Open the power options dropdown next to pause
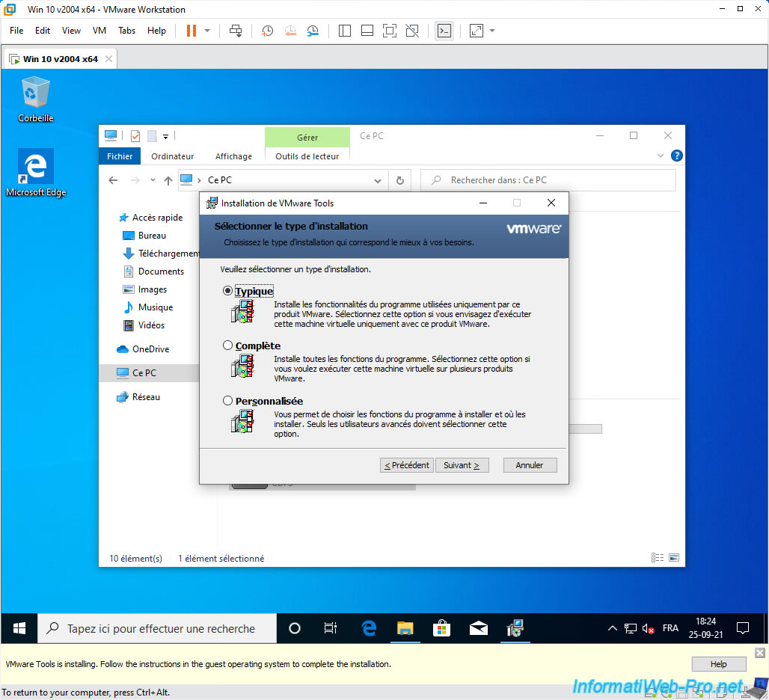 tap(207, 31)
